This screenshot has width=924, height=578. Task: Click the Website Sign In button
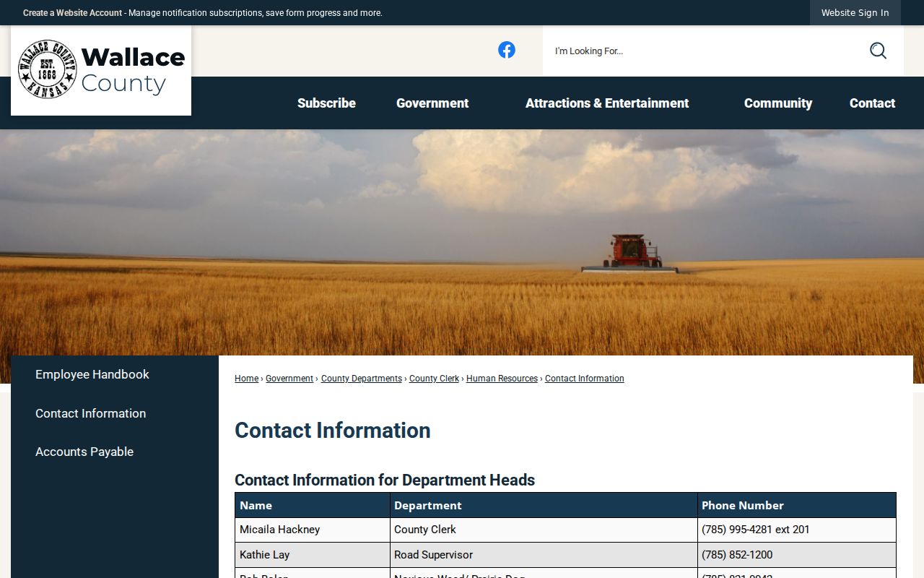pos(855,13)
